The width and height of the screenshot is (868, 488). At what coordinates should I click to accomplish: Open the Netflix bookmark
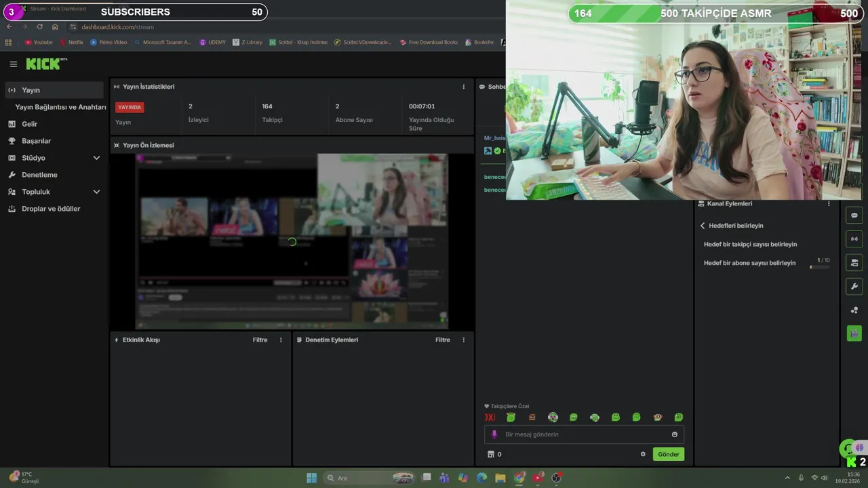(x=71, y=42)
